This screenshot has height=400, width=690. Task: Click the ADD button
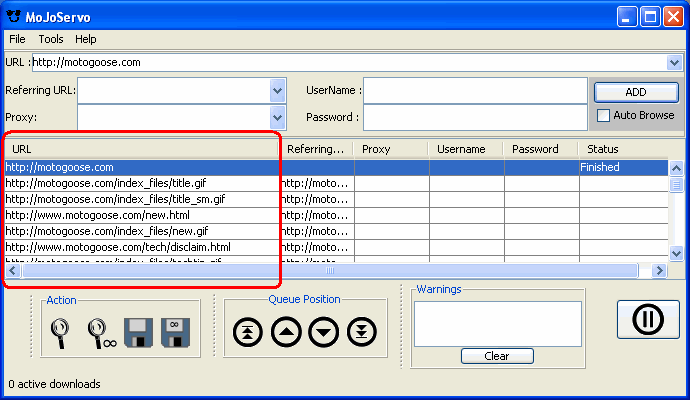(636, 92)
